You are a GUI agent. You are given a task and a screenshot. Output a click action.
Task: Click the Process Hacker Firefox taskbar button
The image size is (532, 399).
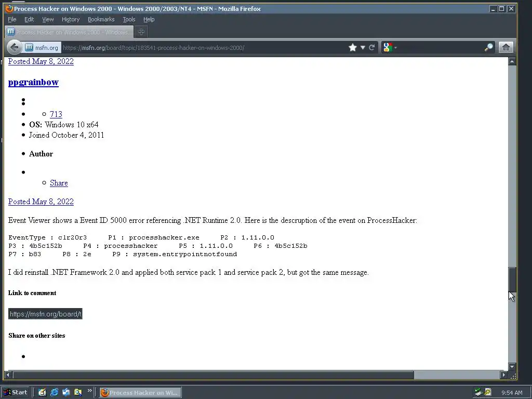pyautogui.click(x=140, y=393)
